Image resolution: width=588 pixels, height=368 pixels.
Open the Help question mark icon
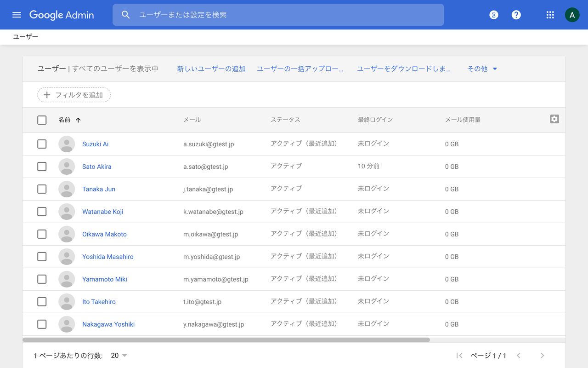click(516, 15)
